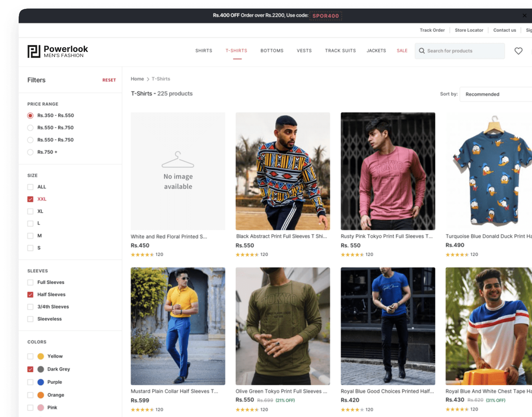Screen dimensions: 532x417
Task: Click the search magnifier icon
Action: tap(422, 51)
